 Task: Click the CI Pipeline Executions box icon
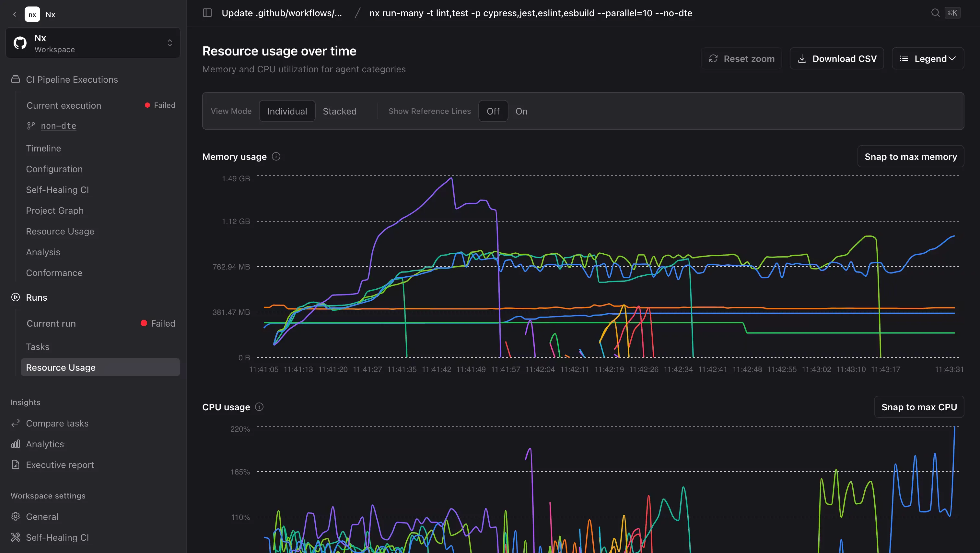point(16,79)
